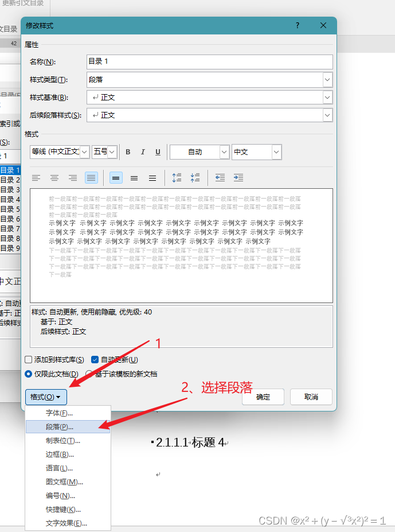The height and width of the screenshot is (532, 395).
Task: Open font size dropdown 五号
Action: [x=112, y=152]
